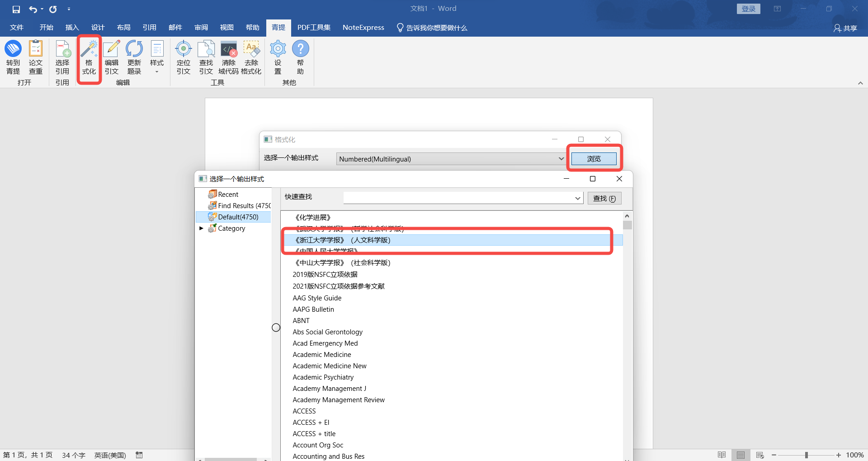
Task: Click the Undo arrow icon
Action: [x=33, y=9]
